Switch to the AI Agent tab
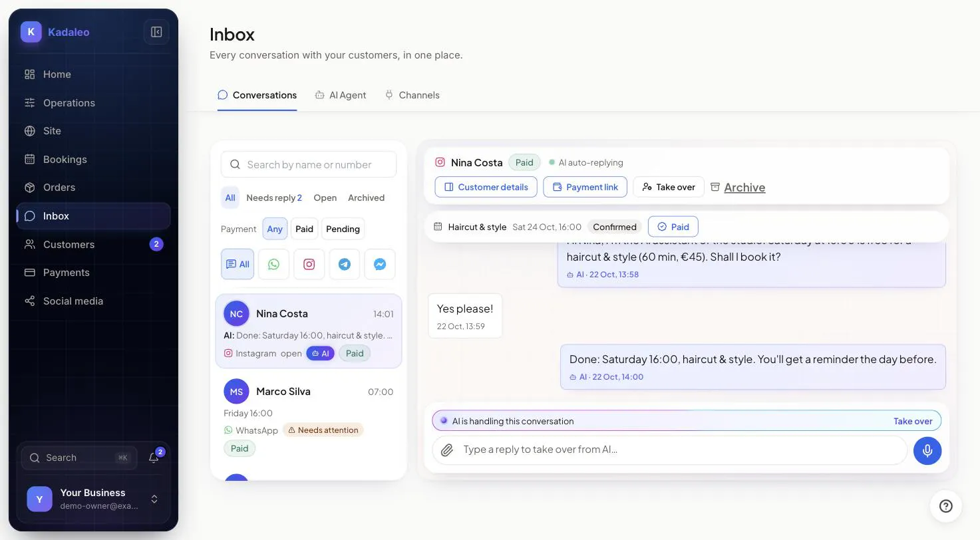The width and height of the screenshot is (980, 540). point(341,95)
